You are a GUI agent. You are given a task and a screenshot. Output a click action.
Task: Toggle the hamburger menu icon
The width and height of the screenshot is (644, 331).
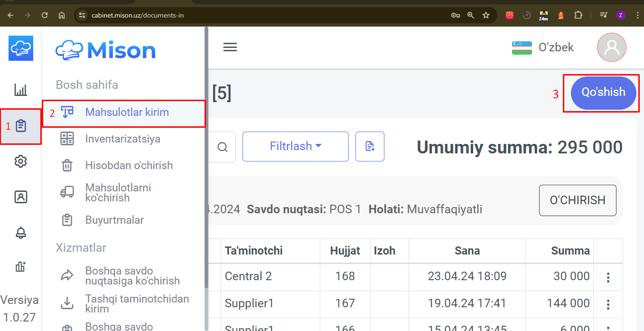point(230,47)
